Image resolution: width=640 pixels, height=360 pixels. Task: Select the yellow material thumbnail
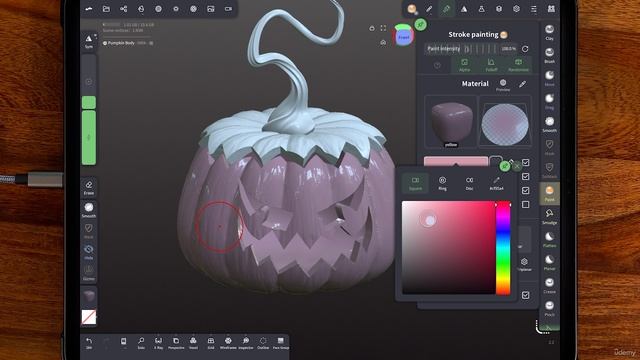[x=451, y=122]
